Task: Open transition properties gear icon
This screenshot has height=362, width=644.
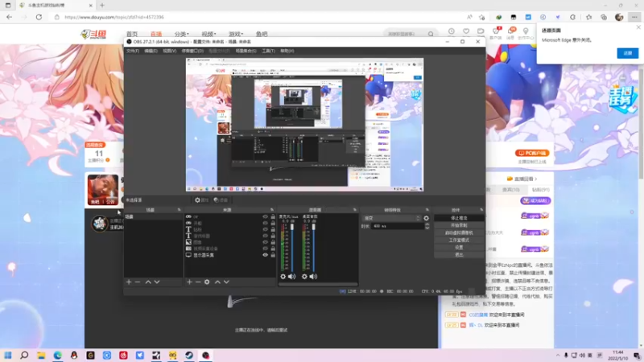Action: coord(427,218)
